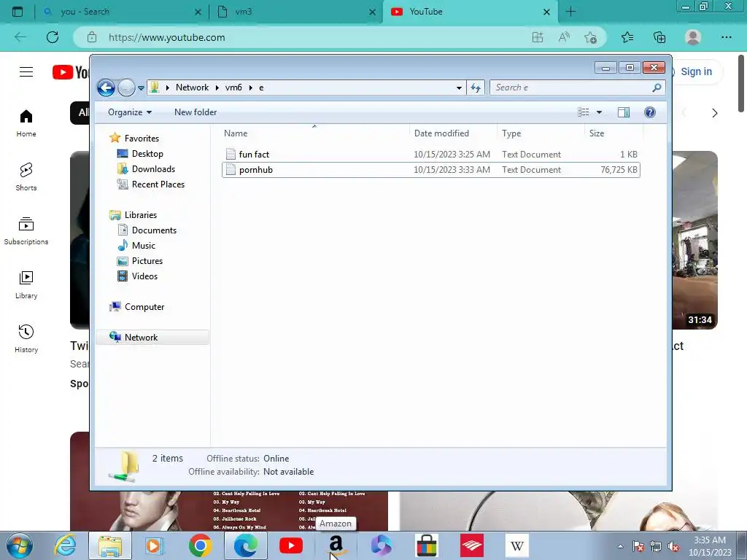747x560 pixels.
Task: Expand the address bar previous locations dropdown
Action: click(459, 87)
